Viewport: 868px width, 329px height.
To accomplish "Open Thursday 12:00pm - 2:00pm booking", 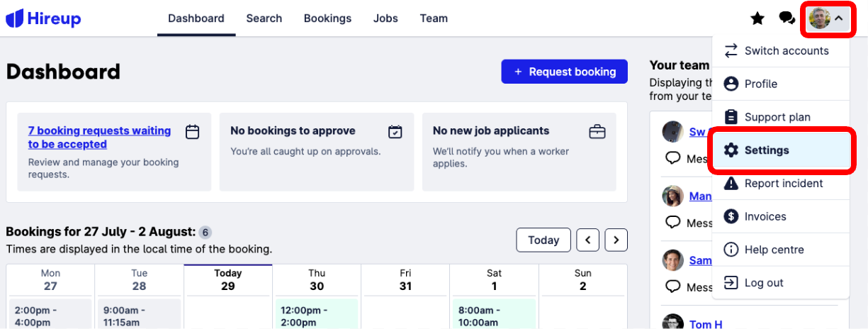I will [317, 314].
